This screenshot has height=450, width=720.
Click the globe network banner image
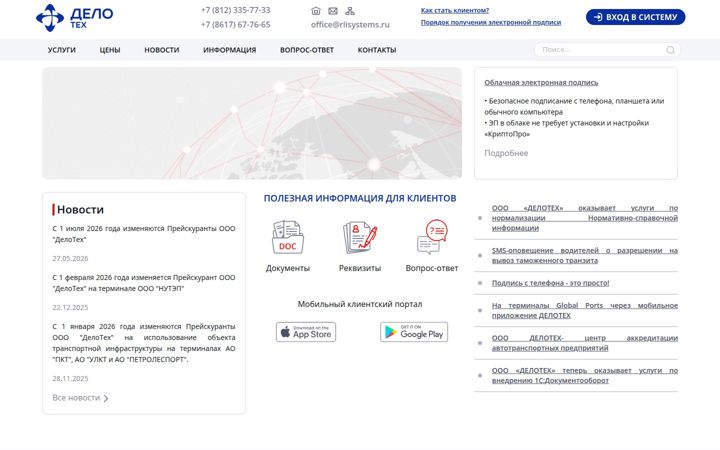point(252,123)
